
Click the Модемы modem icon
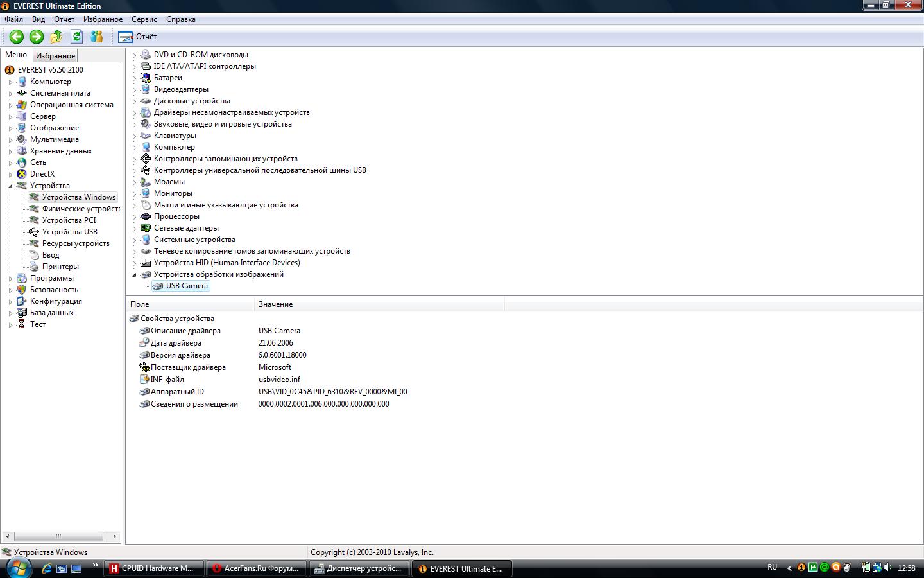click(x=146, y=182)
